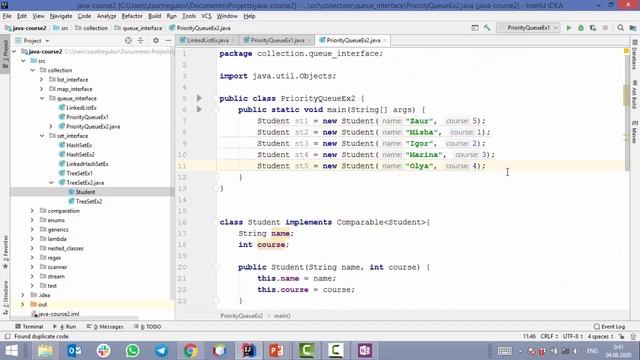Collapse all with the Project panel icon
This screenshot has height=360, width=640.
(x=140, y=40)
